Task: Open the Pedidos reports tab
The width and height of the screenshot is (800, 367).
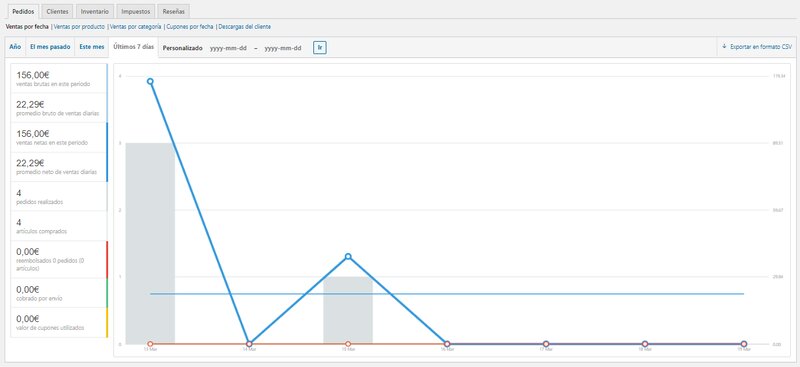Action: point(23,11)
